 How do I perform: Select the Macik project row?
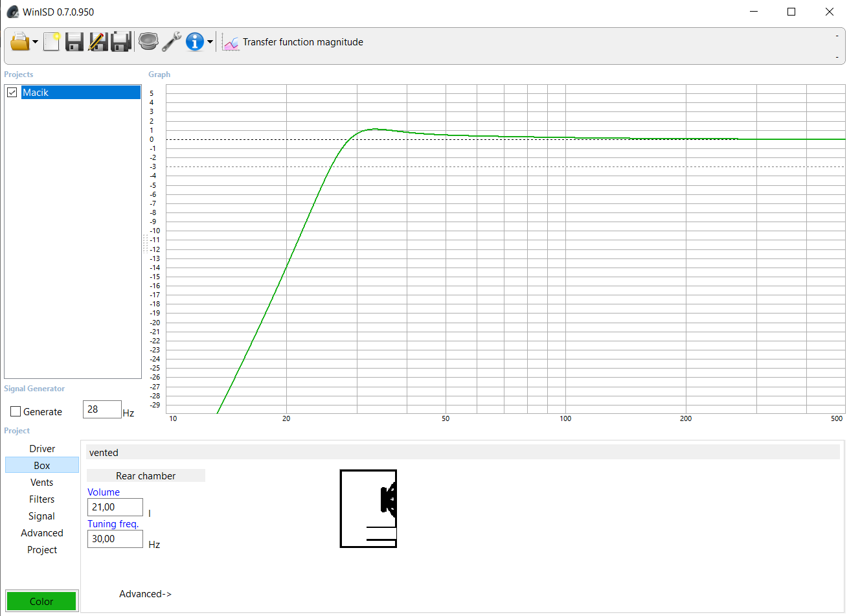pyautogui.click(x=81, y=93)
